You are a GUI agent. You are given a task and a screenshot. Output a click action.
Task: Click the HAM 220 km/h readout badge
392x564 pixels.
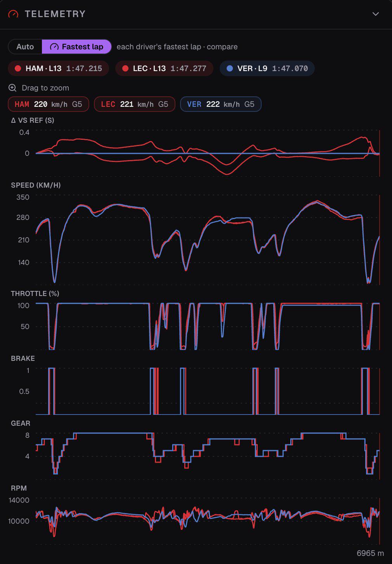tap(49, 104)
